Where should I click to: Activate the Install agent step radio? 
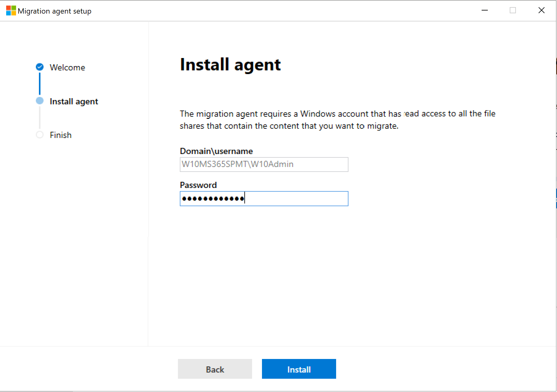click(40, 101)
